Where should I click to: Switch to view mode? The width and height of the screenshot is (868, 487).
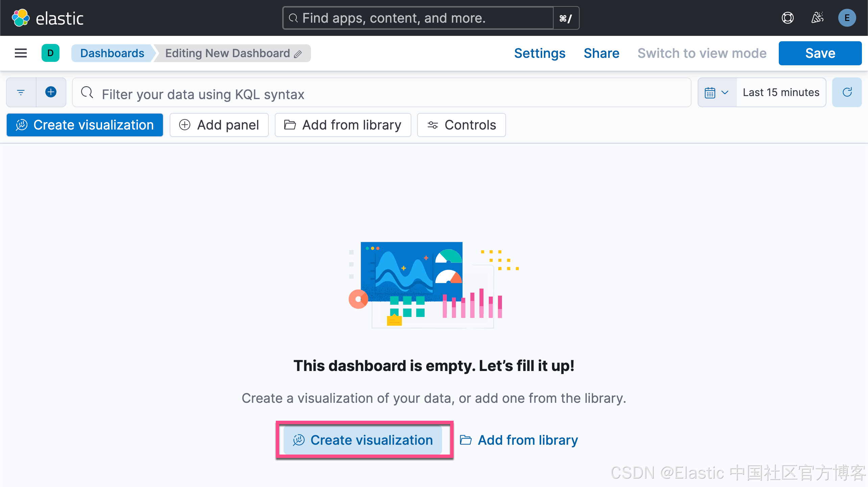pos(702,53)
